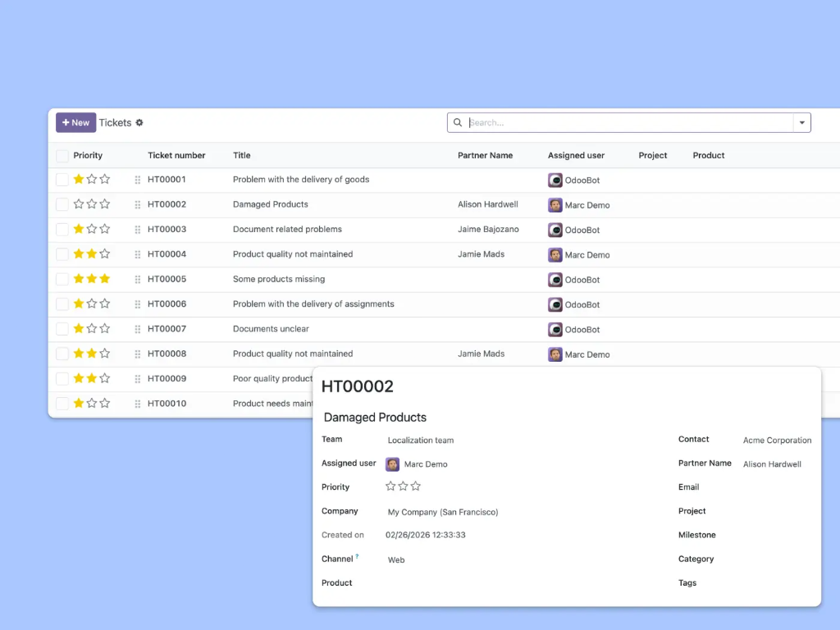Click the New ticket button

75,123
